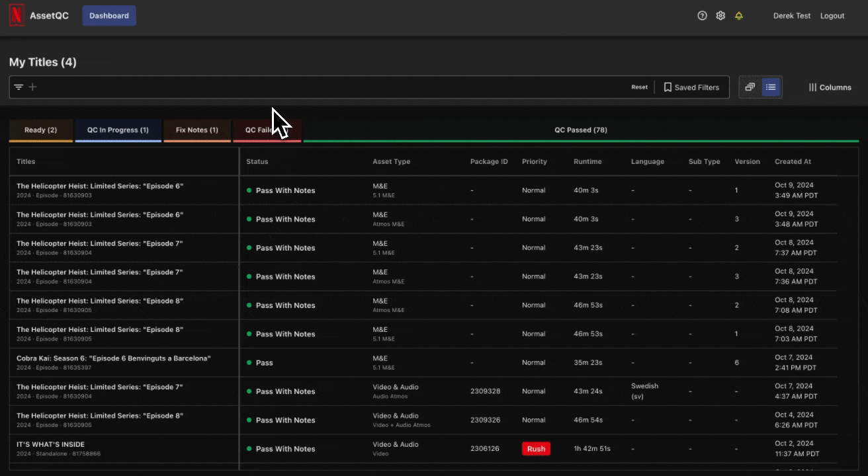Open the Derek Test user name
Screen dimensions: 868x476
click(x=792, y=16)
